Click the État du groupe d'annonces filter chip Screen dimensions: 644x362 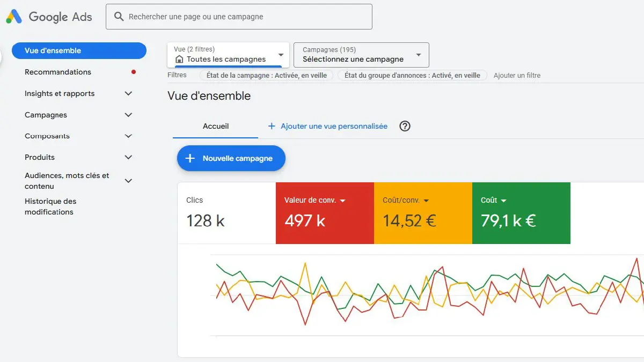[x=412, y=76]
